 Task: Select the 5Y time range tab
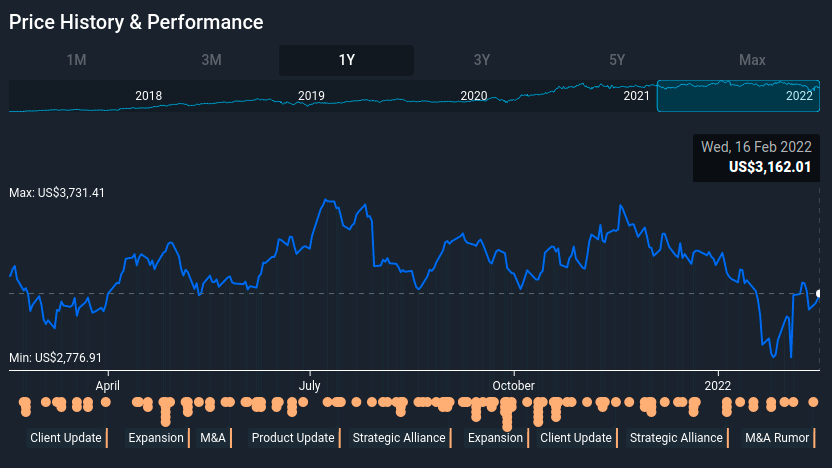pyautogui.click(x=617, y=60)
